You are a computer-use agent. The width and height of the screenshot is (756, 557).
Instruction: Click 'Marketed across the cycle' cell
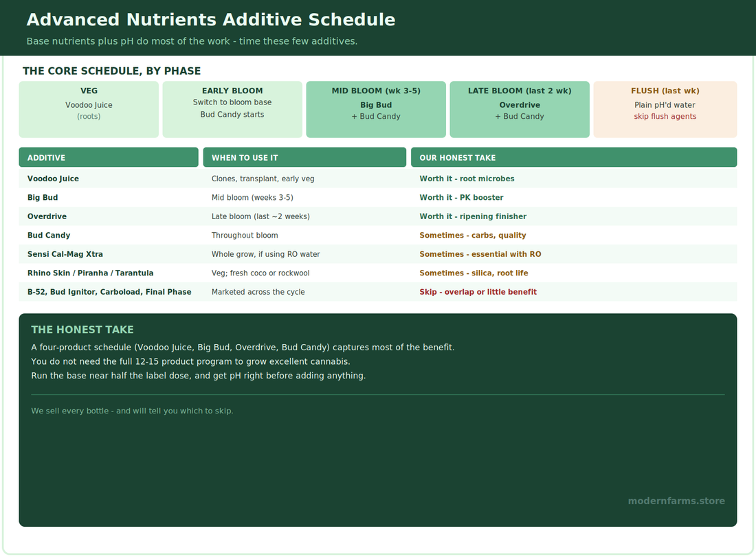[x=258, y=292]
